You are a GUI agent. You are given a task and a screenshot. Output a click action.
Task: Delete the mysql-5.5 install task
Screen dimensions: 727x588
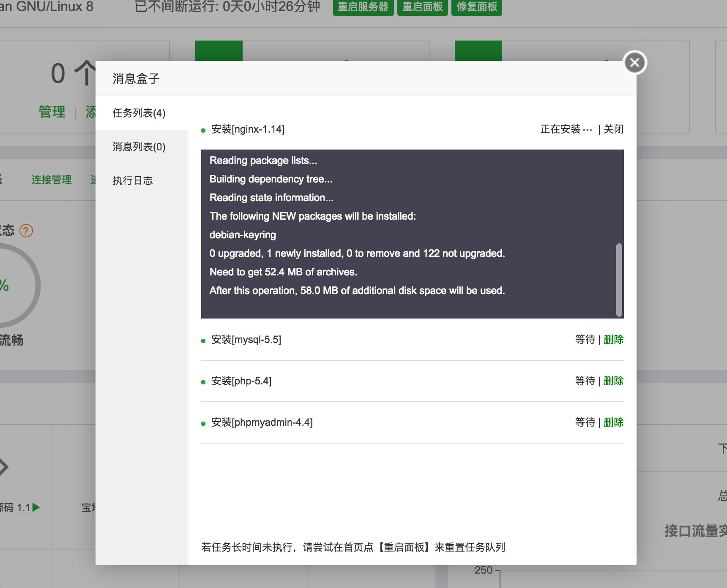[613, 340]
